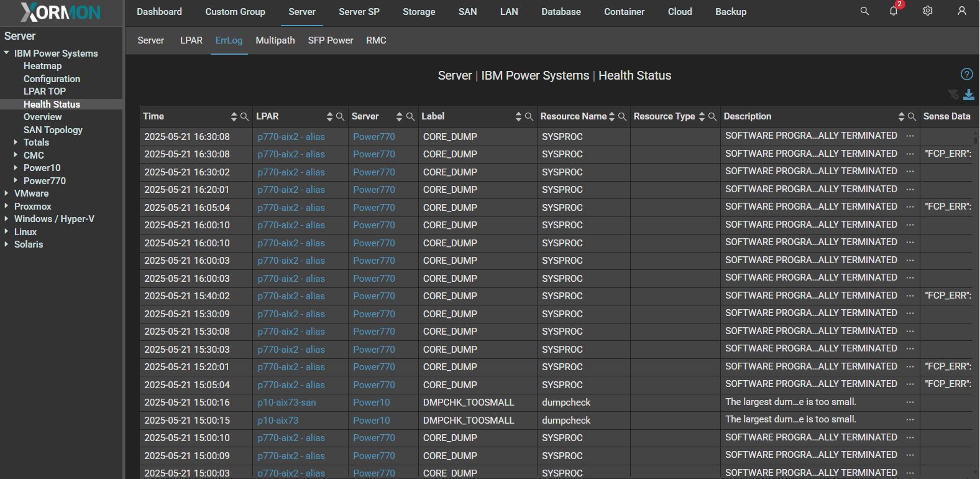Click the 2025-05-21 15:20:01 timestamp
Screen dimensions: 980x479
click(x=187, y=367)
